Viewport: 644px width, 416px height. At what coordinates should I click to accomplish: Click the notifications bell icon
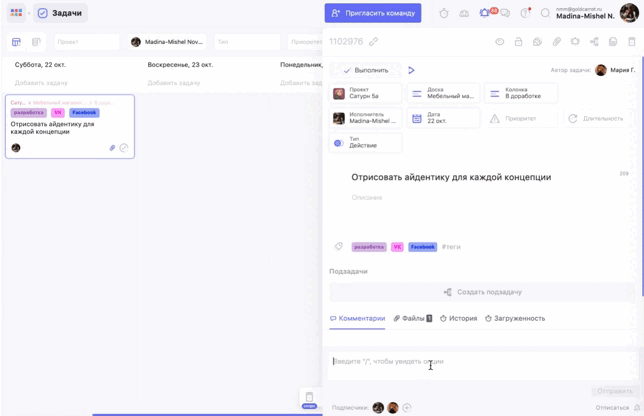[485, 13]
